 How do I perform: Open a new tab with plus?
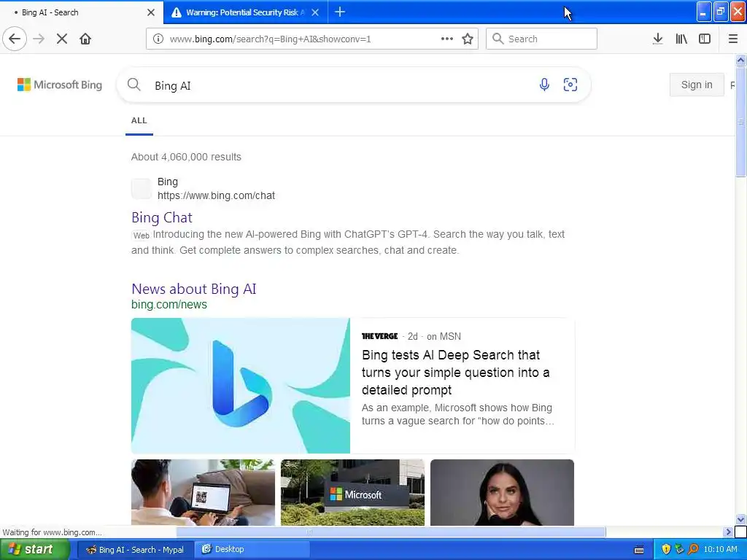click(x=340, y=12)
